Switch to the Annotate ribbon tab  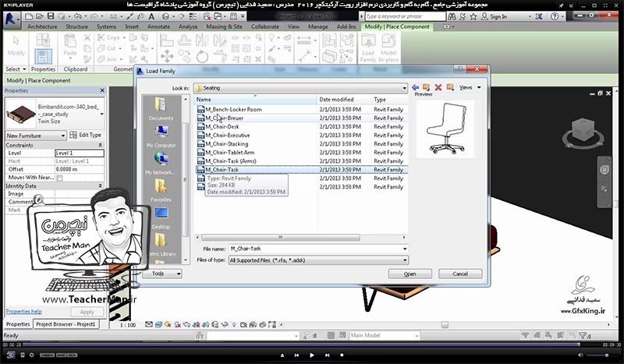158,27
